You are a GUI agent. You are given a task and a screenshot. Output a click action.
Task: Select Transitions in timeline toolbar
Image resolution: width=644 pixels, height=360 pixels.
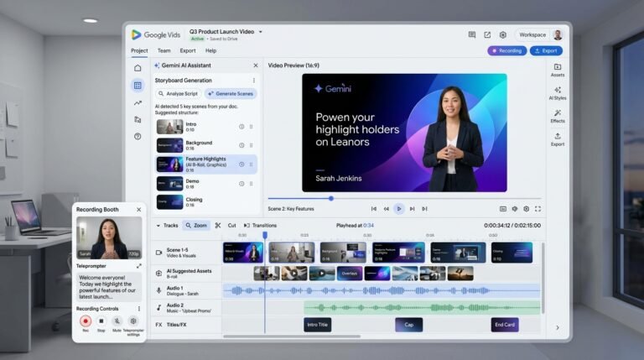(x=260, y=225)
